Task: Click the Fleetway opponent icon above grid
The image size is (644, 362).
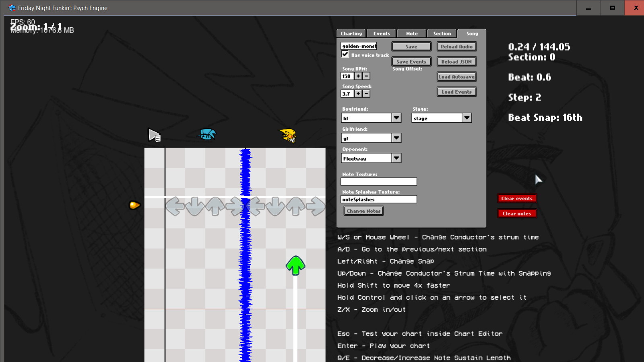Action: [x=288, y=135]
